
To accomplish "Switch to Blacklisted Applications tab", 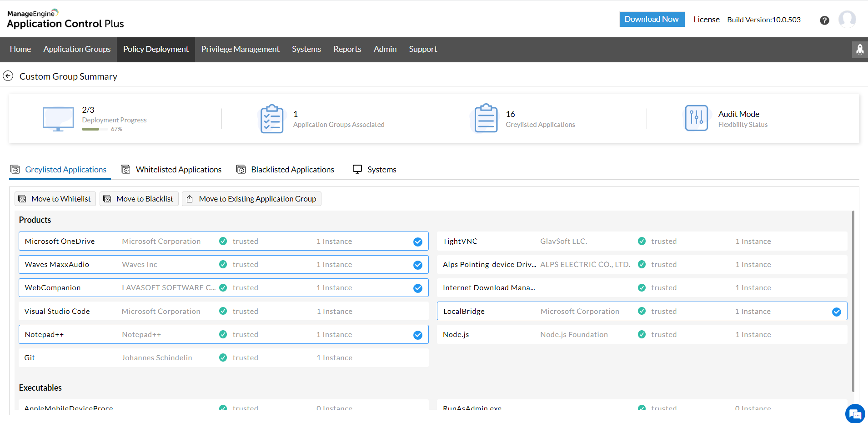I will (x=292, y=170).
